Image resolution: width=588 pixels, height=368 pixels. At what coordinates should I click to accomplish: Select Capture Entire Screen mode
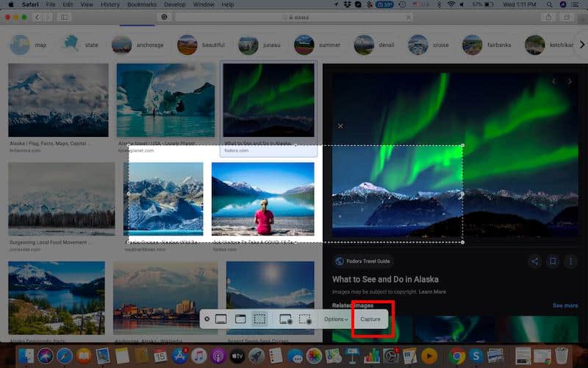[x=221, y=319]
